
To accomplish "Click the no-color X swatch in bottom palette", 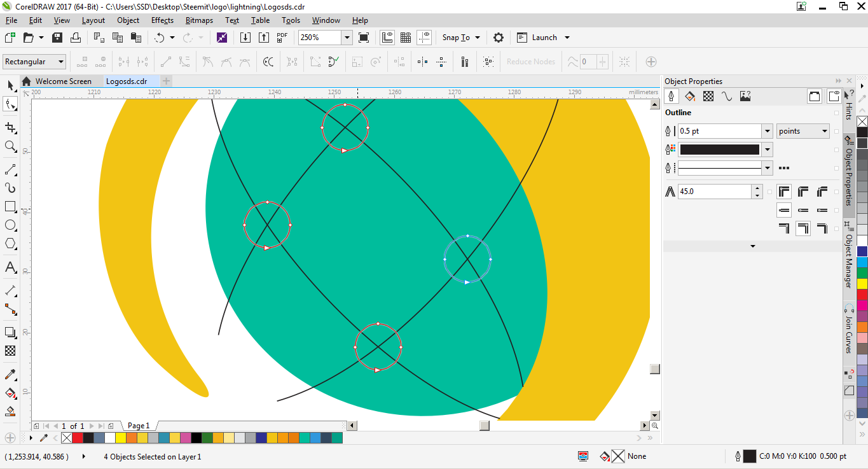I will tap(66, 438).
